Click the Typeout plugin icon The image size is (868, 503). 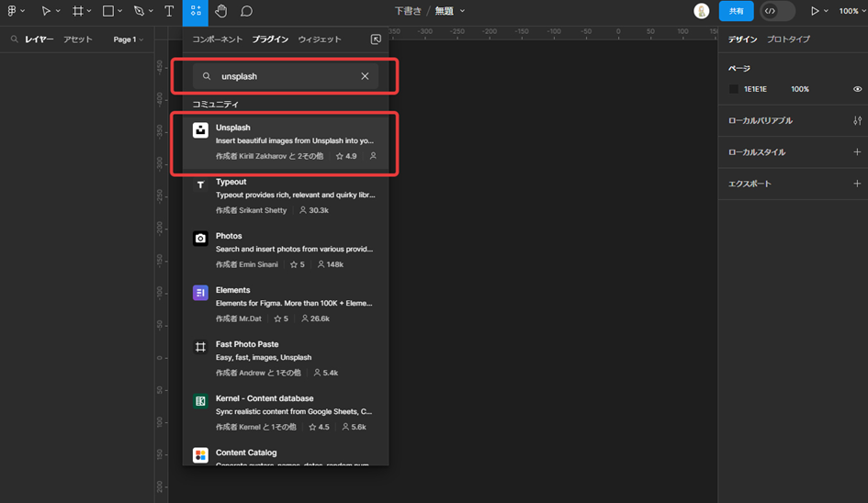pos(200,184)
